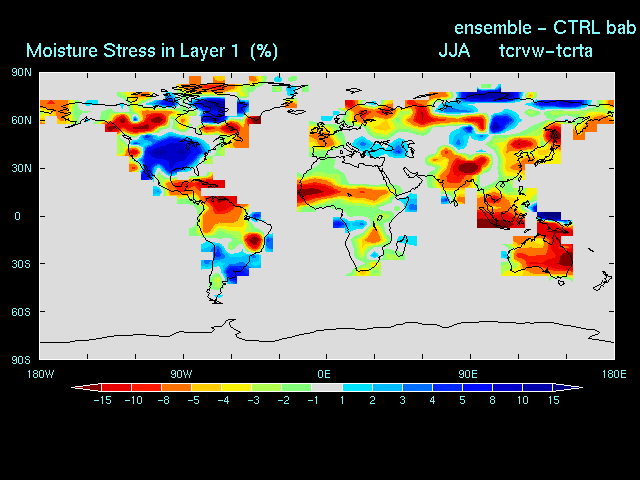Click the green swatch between -2 and -1
The height and width of the screenshot is (480, 640).
[297, 387]
